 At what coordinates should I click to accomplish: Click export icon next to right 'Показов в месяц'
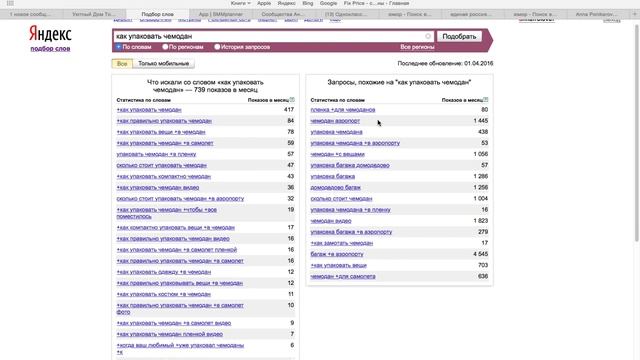tap(486, 100)
